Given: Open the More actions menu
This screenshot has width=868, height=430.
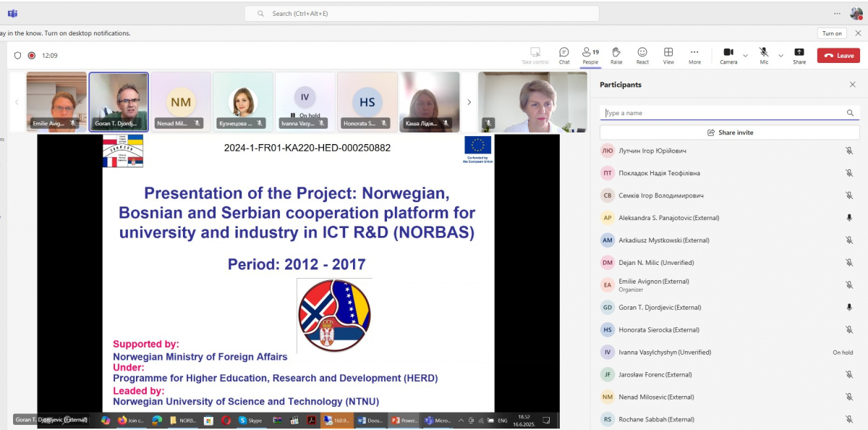Looking at the screenshot, I should pos(694,55).
